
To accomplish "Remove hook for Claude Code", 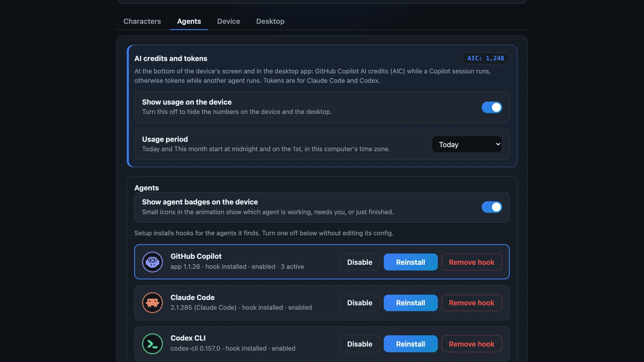I will 472,303.
